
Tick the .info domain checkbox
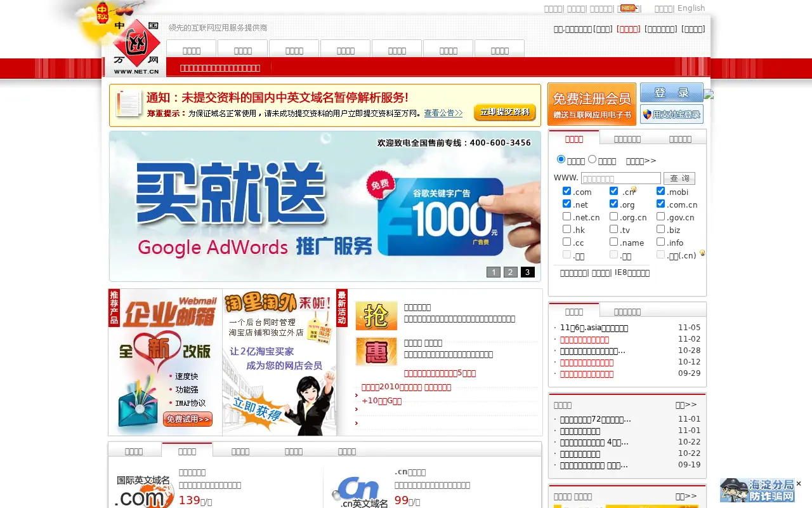coord(660,242)
